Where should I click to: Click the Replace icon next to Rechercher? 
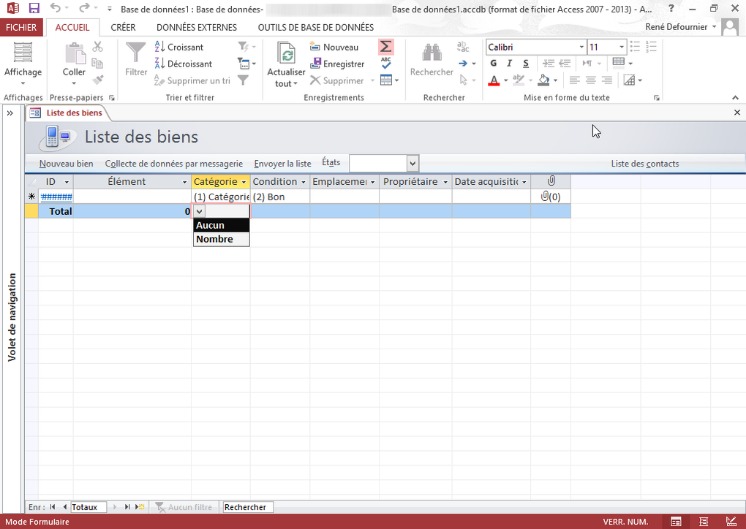point(462,47)
